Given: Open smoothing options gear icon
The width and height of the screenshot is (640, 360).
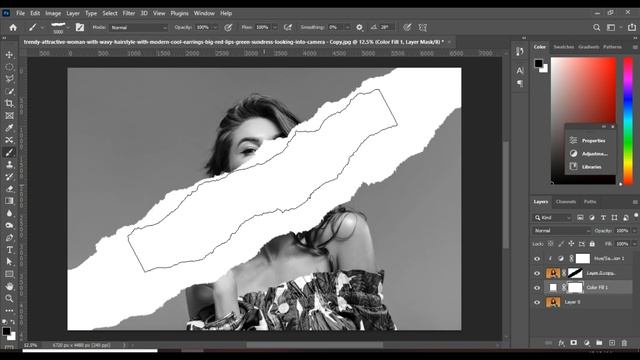Looking at the screenshot, I should [359, 27].
